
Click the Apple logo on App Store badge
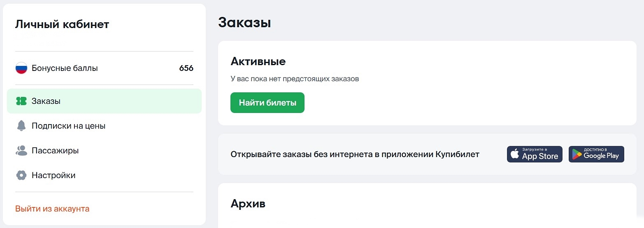point(515,154)
